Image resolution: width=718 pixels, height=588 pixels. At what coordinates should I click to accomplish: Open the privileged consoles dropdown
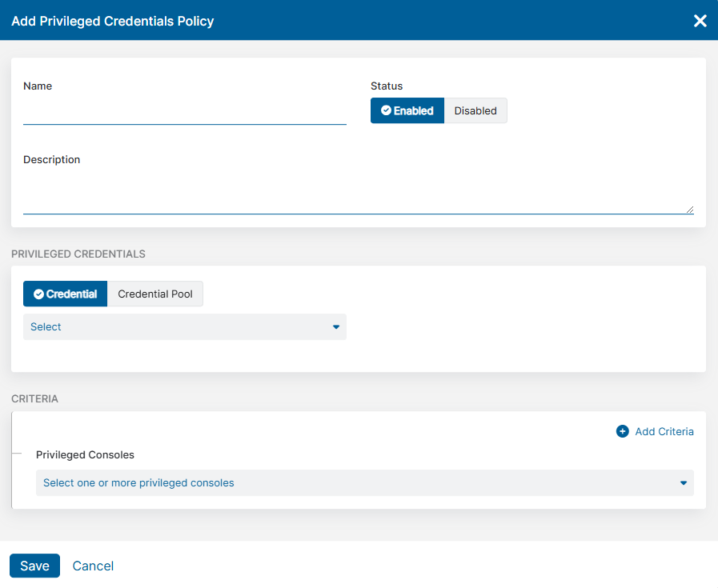click(x=364, y=482)
